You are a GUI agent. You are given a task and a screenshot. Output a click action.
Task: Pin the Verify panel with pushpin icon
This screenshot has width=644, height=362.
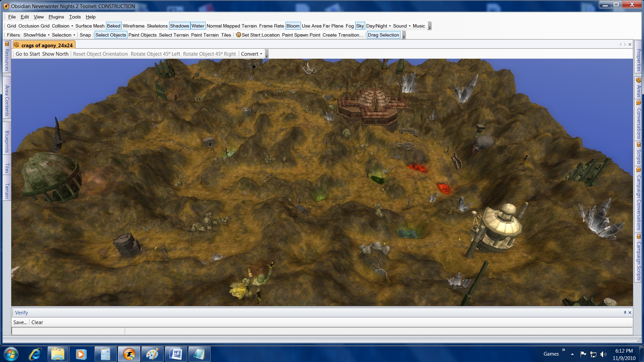point(625,312)
